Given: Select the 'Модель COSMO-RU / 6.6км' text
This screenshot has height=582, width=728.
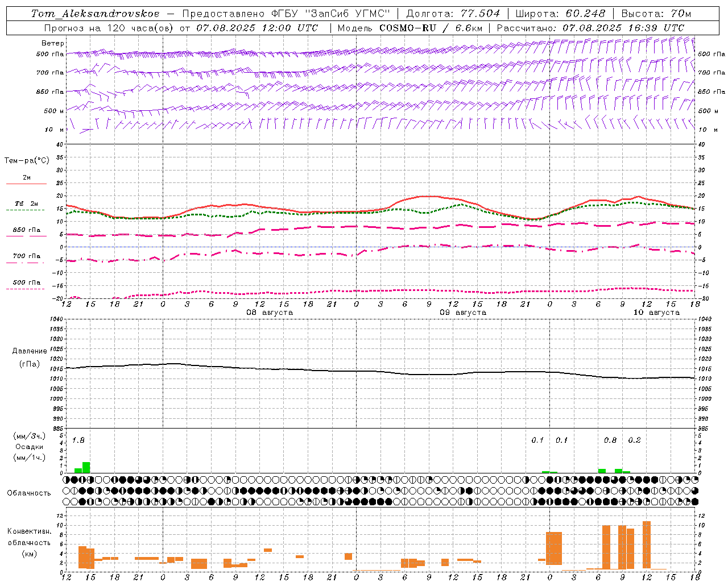Looking at the screenshot, I should click(410, 28).
